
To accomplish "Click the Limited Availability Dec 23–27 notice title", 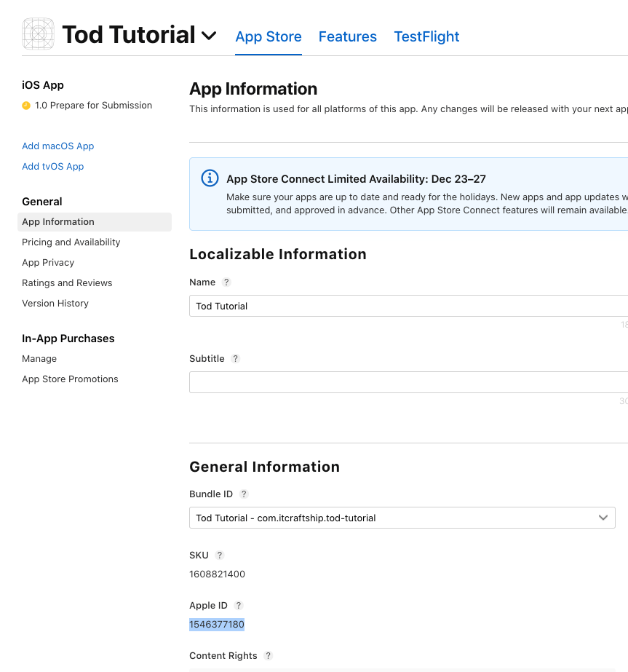I will [356, 178].
